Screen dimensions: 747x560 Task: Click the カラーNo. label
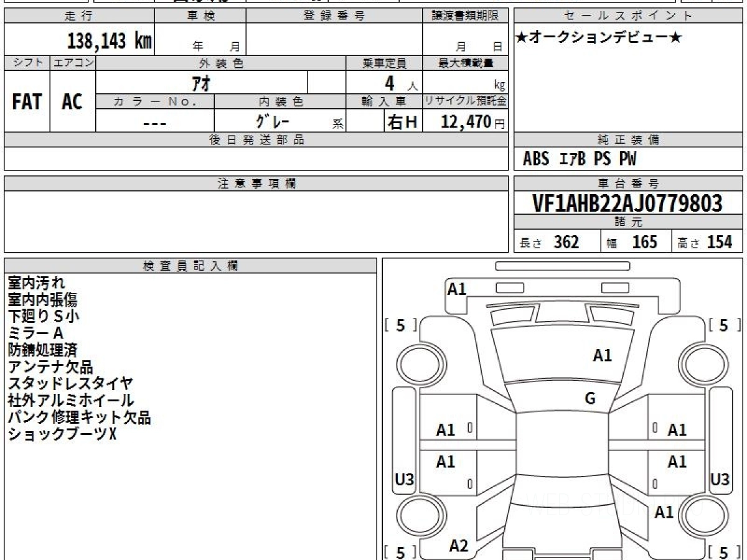point(155,101)
